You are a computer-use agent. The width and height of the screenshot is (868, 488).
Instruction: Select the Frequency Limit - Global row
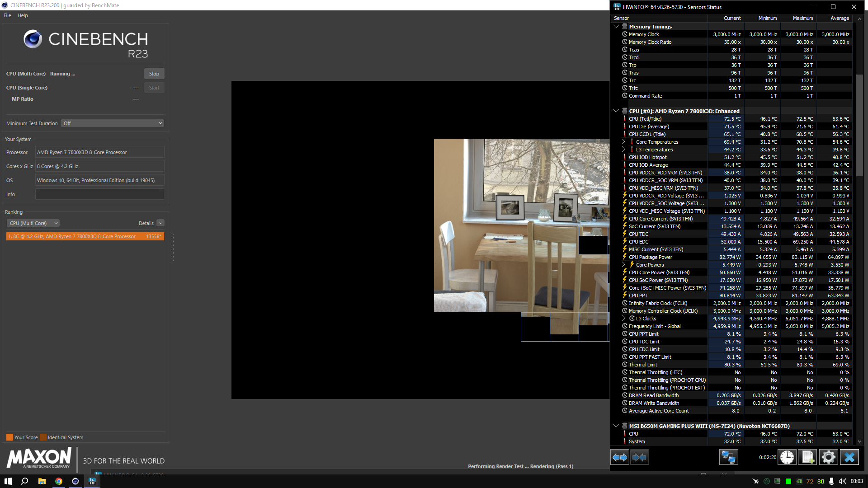tap(731, 326)
